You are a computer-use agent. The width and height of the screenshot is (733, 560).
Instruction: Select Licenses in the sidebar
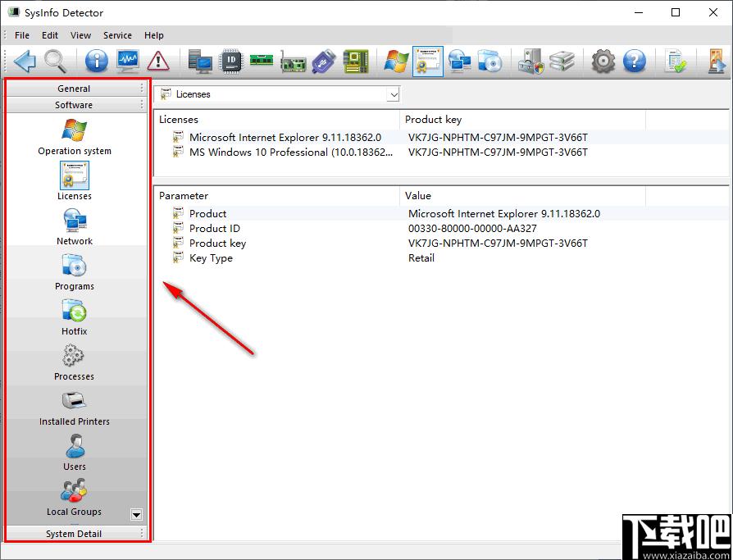(75, 181)
